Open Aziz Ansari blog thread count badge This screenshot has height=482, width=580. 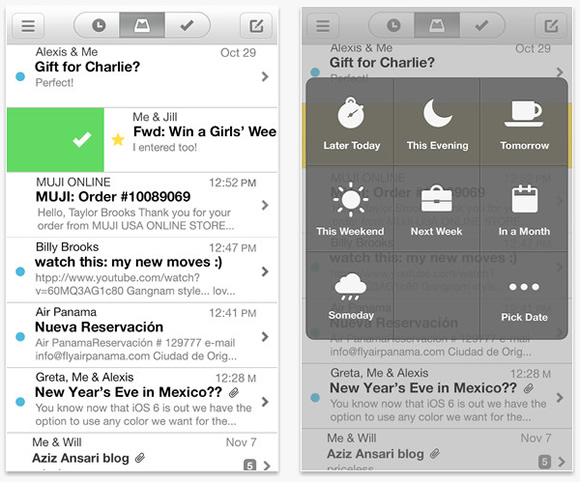[250, 465]
